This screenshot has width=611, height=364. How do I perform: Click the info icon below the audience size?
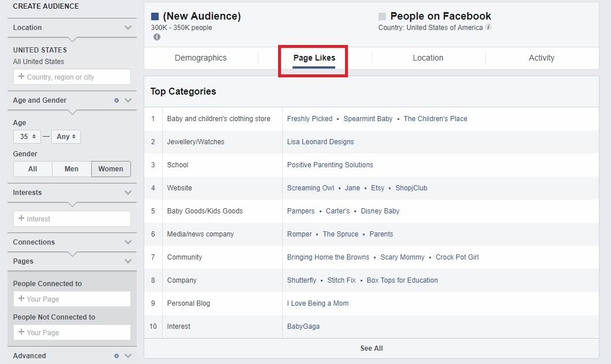pyautogui.click(x=156, y=36)
